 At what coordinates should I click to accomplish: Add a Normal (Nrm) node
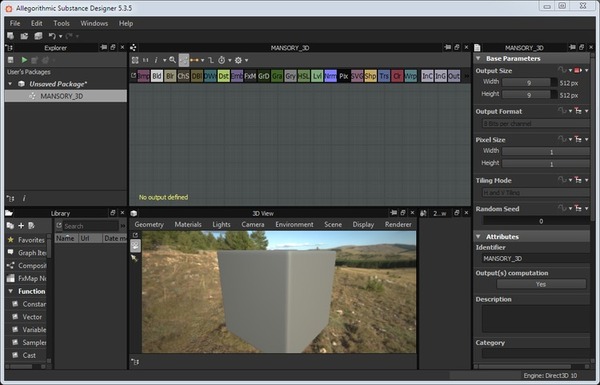click(331, 76)
